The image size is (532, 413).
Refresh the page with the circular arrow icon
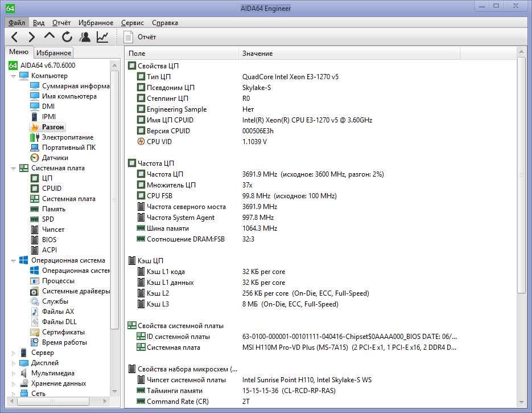click(67, 36)
